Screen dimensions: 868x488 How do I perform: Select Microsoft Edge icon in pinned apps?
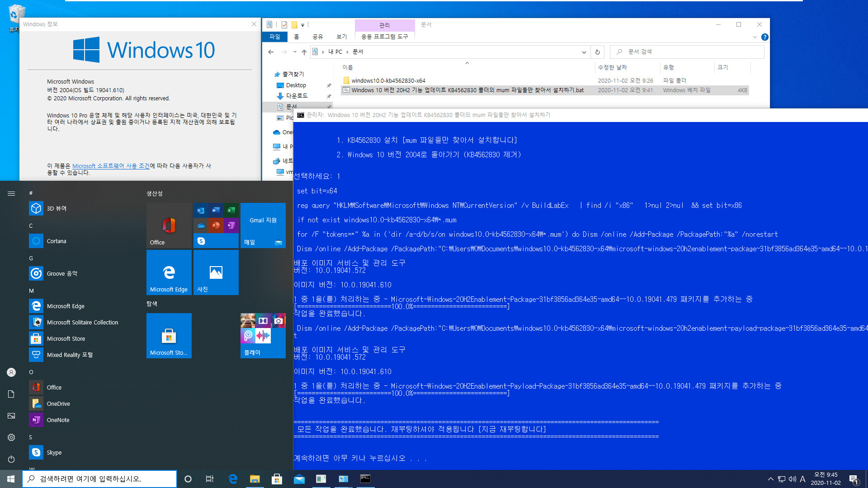point(170,273)
